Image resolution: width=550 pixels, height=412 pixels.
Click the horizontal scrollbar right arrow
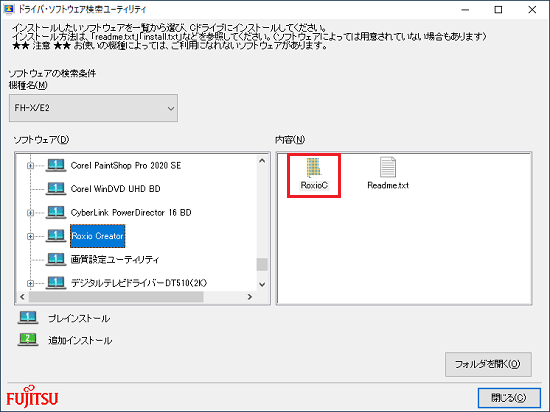(250, 297)
